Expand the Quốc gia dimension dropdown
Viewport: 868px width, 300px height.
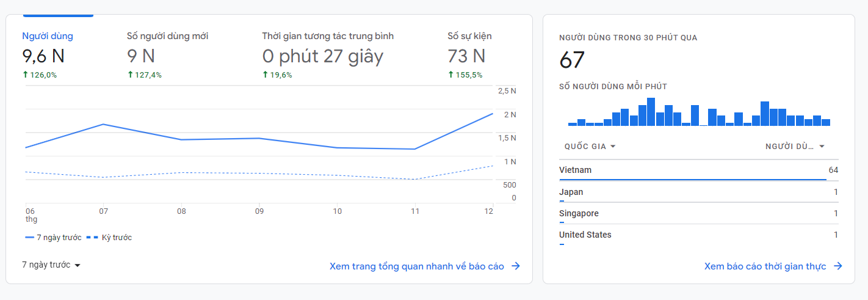pos(590,147)
